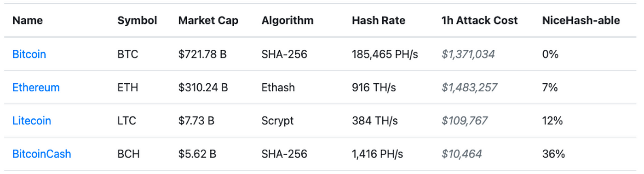The height and width of the screenshot is (174, 644).
Task: Open the BitcoinCash link
Action: click(x=42, y=154)
